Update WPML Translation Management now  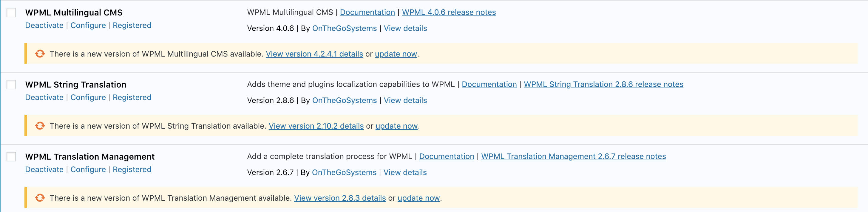[x=418, y=198]
